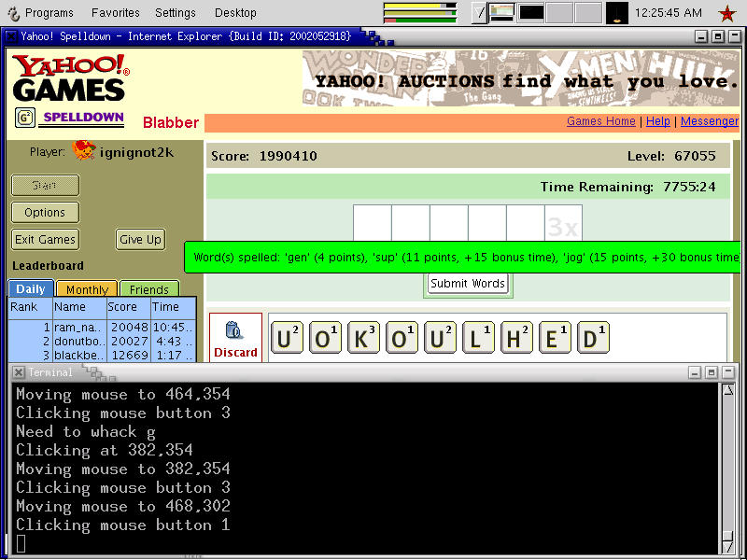The height and width of the screenshot is (560, 747).
Task: Click the Yahoo! Spelldown window menu icon
Action: coord(11,36)
